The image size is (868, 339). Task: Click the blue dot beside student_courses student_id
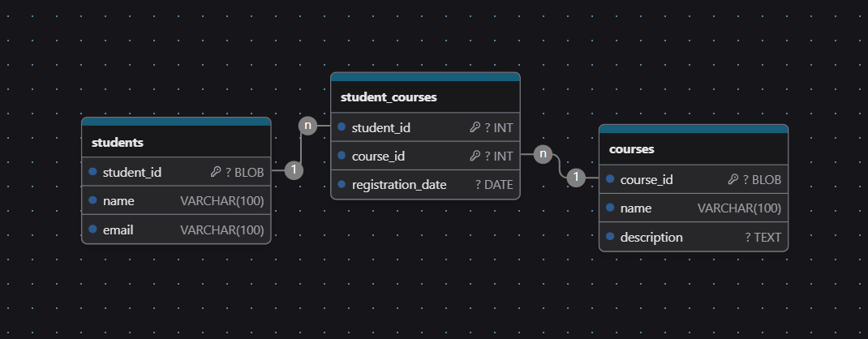(342, 127)
